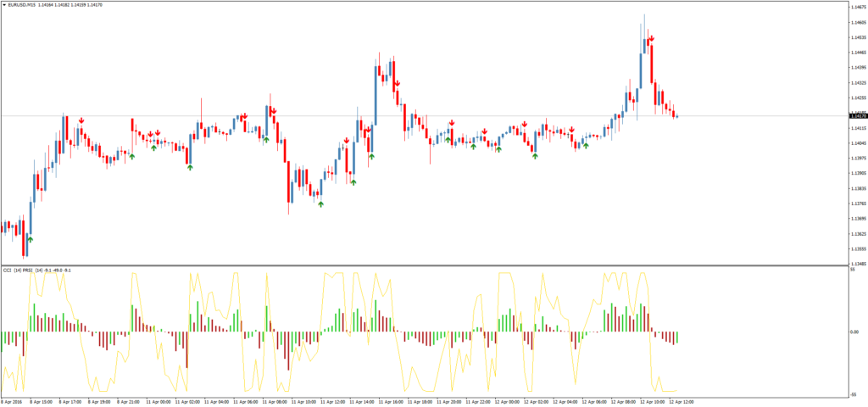Click the 11 Apr 16:00 label on the time axis

point(392,401)
